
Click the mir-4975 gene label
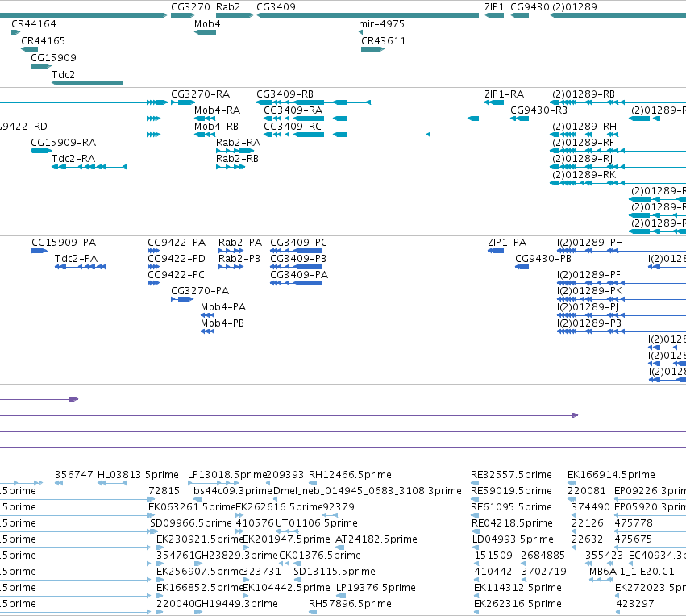point(381,24)
